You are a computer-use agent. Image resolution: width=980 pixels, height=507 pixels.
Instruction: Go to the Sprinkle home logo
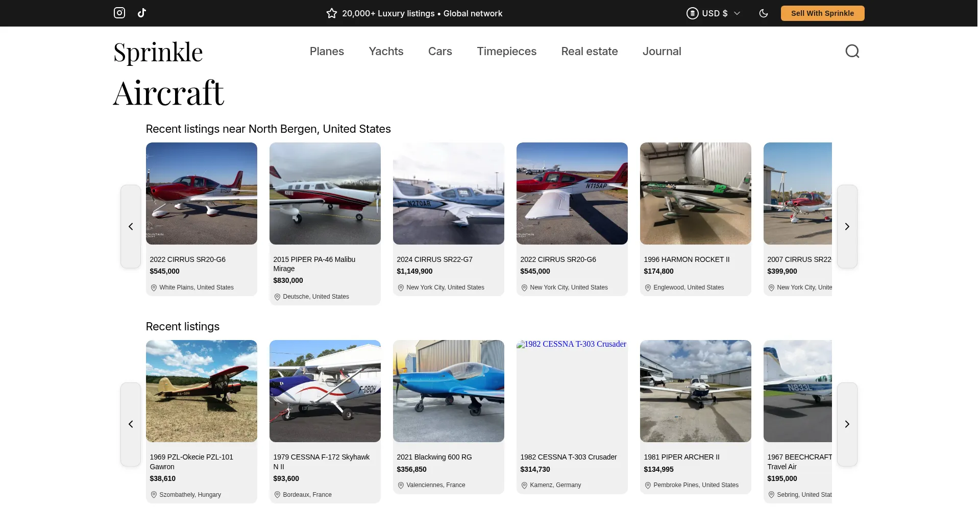pos(158,52)
